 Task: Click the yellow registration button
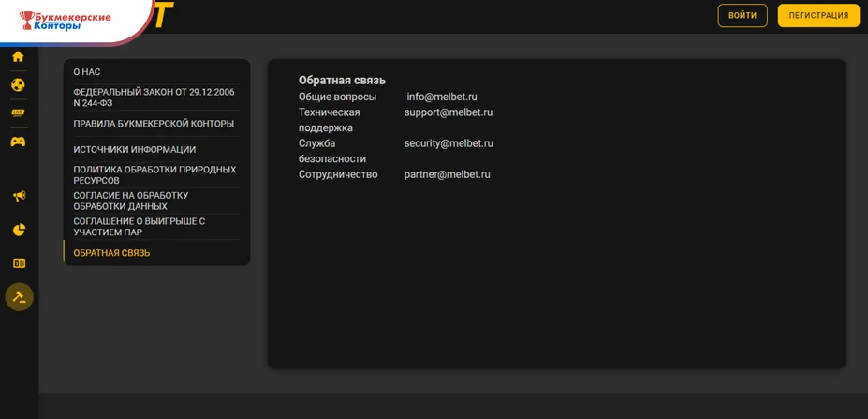818,16
